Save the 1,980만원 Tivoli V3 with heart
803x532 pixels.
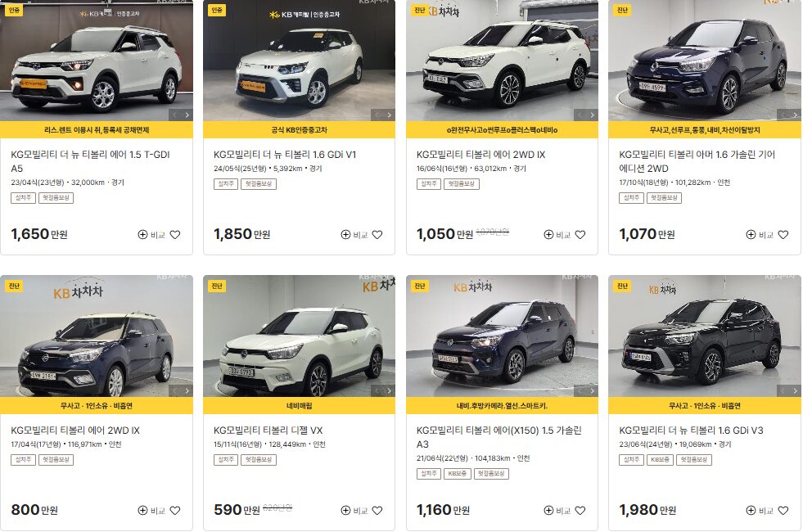783,511
